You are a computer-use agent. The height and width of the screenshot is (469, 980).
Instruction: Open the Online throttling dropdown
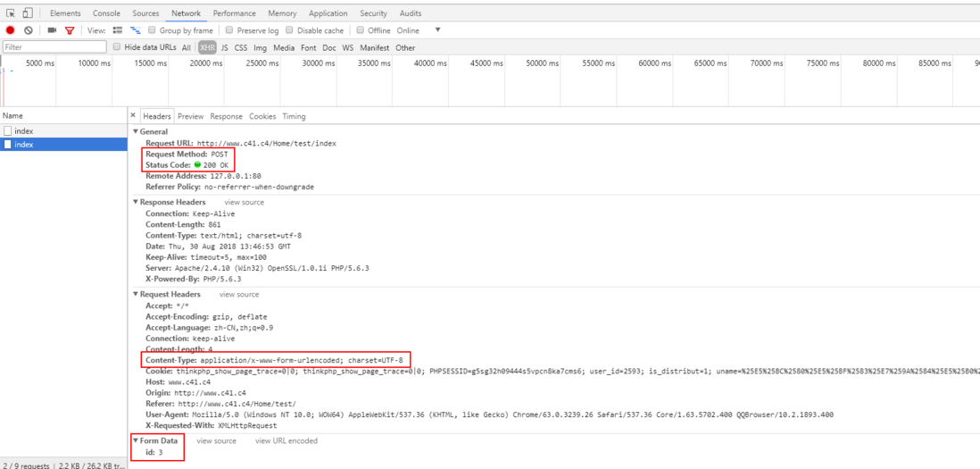(419, 30)
